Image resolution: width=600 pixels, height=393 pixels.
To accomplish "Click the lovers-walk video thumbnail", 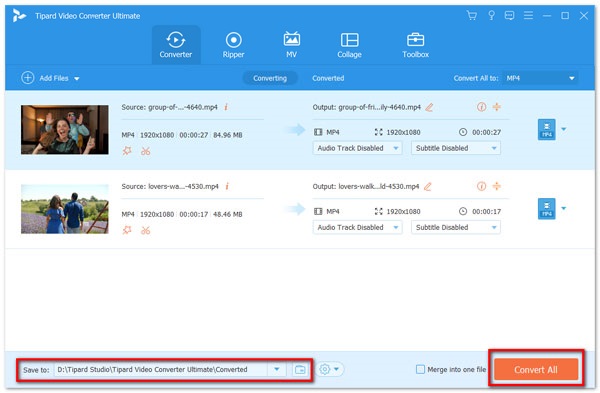I will click(x=65, y=209).
